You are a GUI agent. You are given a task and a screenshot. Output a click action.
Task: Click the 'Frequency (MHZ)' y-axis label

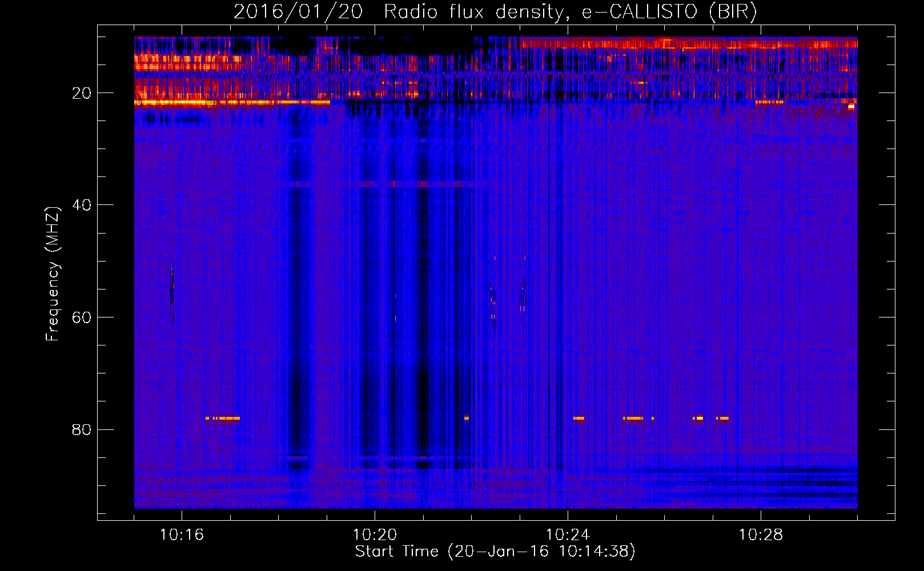point(53,274)
